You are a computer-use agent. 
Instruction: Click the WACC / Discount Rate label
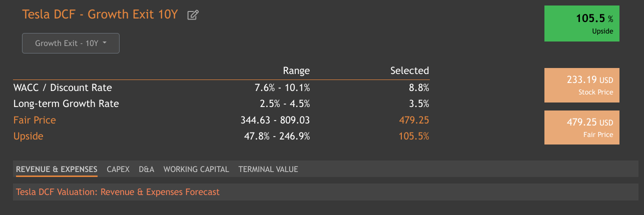pyautogui.click(x=63, y=88)
